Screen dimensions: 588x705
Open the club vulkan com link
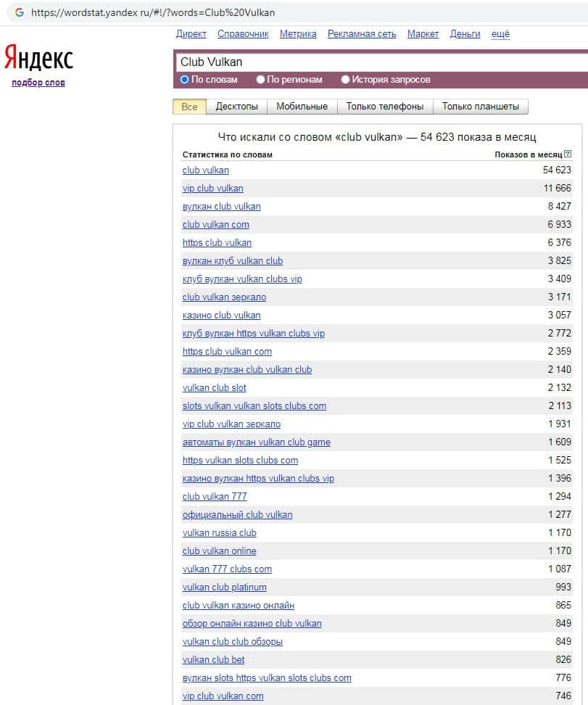tap(216, 224)
